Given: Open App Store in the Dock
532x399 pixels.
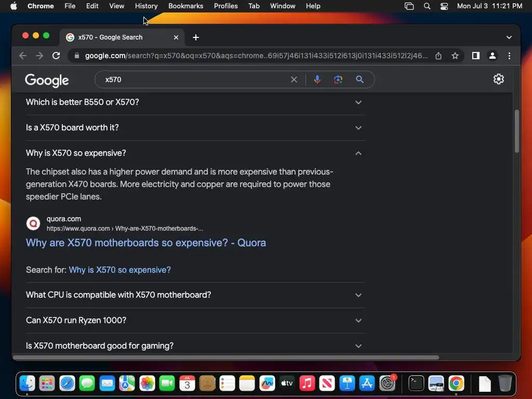Looking at the screenshot, I should 367,383.
